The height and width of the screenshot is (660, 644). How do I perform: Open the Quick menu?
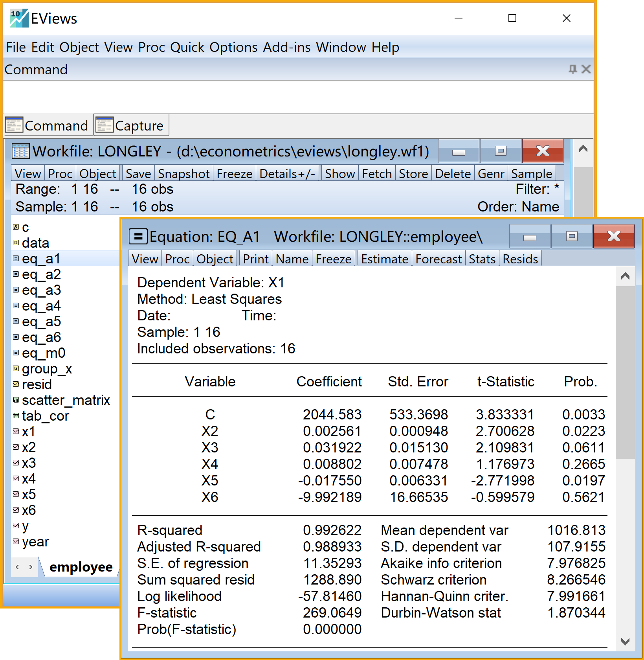tap(187, 47)
